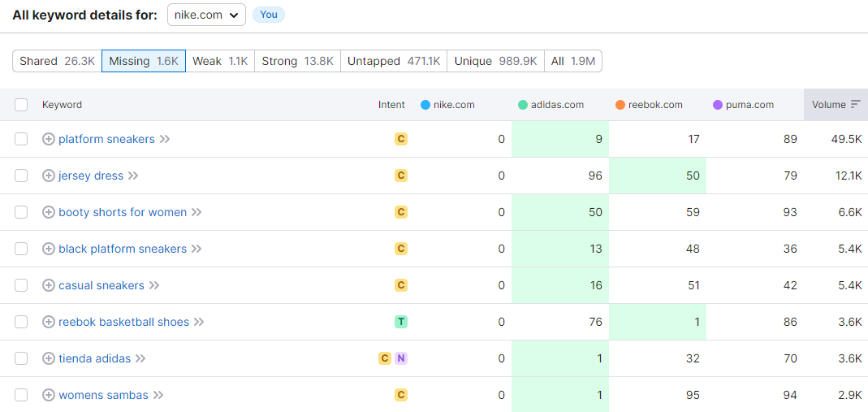Open the nike.com domain dropdown
The height and width of the screenshot is (412, 868).
pyautogui.click(x=206, y=15)
